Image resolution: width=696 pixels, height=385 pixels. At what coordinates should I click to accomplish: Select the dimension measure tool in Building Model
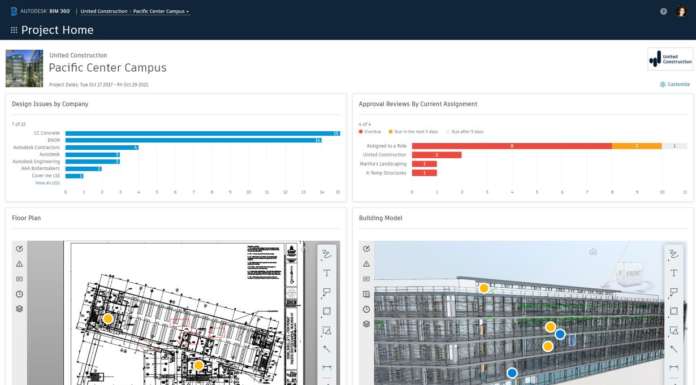click(x=674, y=367)
